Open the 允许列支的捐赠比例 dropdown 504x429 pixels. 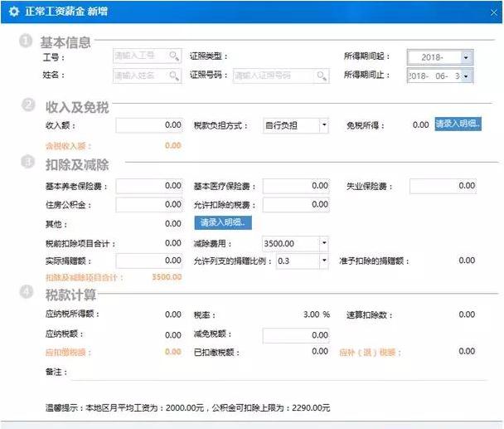[x=323, y=261]
